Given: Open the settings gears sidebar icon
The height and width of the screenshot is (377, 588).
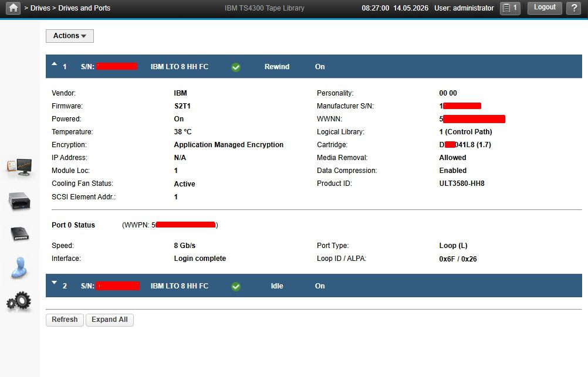Looking at the screenshot, I should pos(19,301).
